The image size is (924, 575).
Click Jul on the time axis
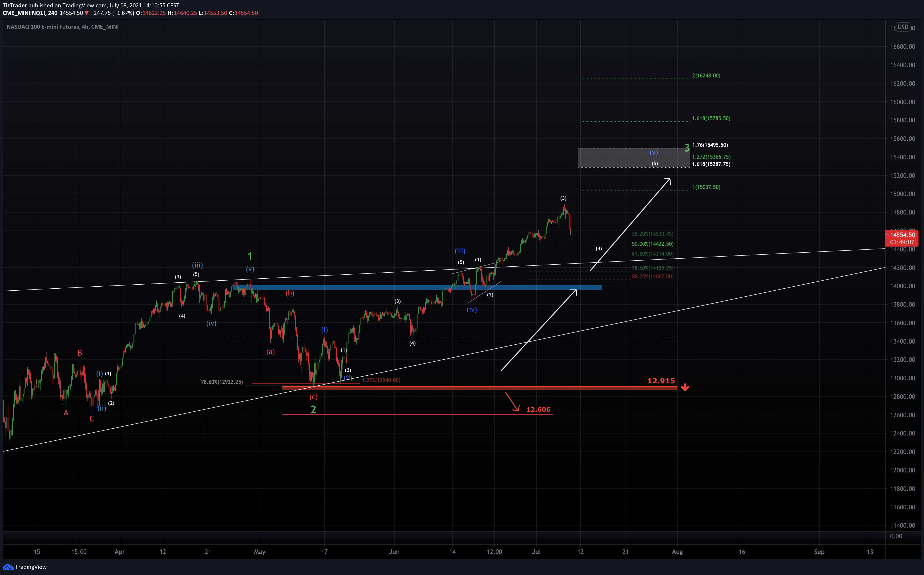click(x=536, y=552)
